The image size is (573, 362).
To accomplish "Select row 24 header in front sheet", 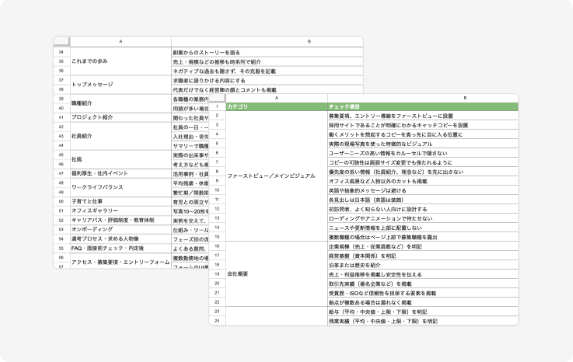I will 217,321.
